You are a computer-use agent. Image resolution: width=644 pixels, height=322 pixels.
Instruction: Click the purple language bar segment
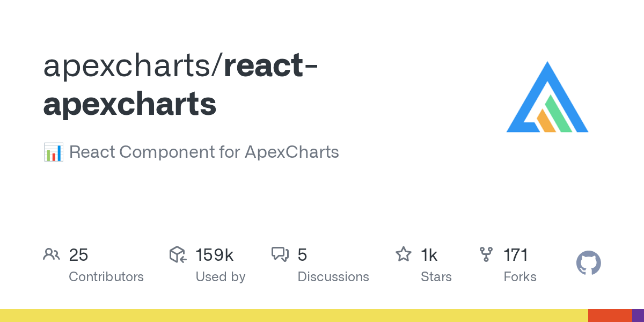click(x=638, y=316)
